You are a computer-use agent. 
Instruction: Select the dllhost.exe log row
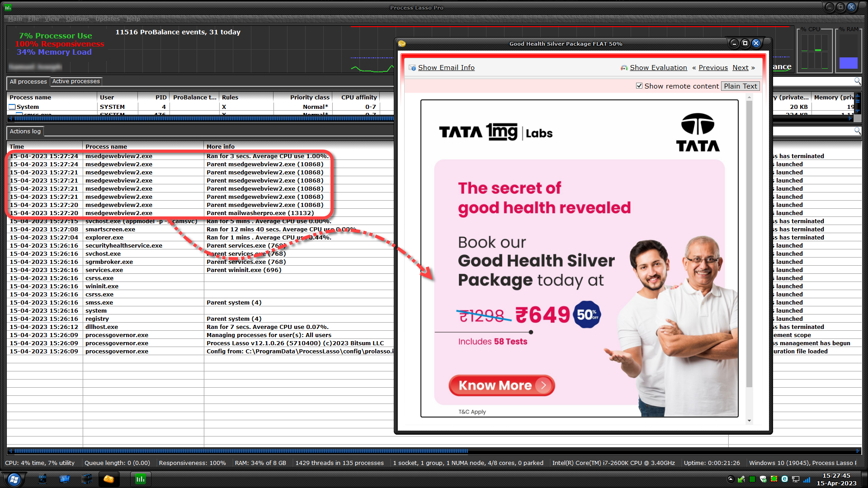(201, 327)
